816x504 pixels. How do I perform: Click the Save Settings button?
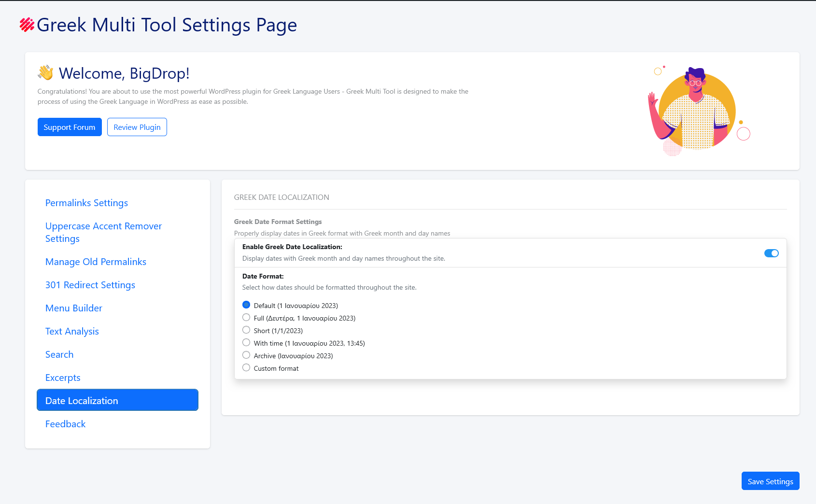(x=770, y=481)
